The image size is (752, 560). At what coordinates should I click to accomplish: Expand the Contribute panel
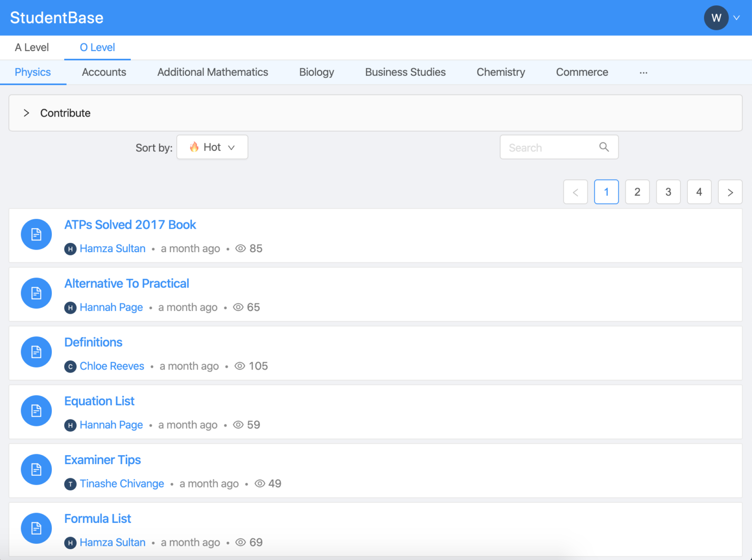pyautogui.click(x=26, y=113)
